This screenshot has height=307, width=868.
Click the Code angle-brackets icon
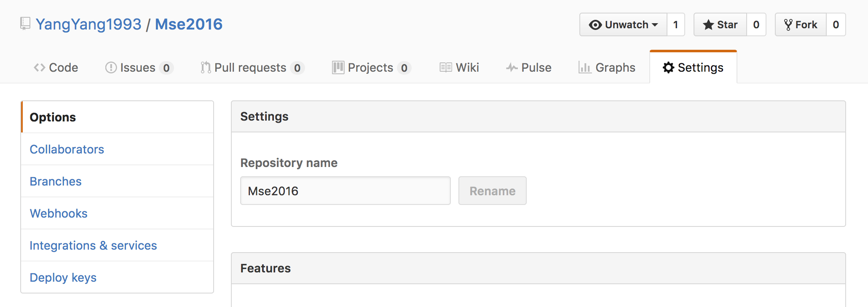pos(40,67)
